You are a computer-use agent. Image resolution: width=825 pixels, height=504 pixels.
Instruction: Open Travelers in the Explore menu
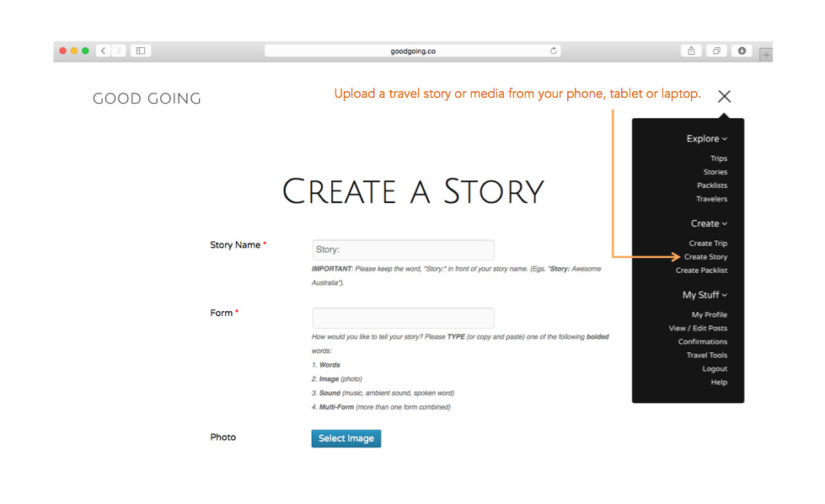click(x=711, y=199)
